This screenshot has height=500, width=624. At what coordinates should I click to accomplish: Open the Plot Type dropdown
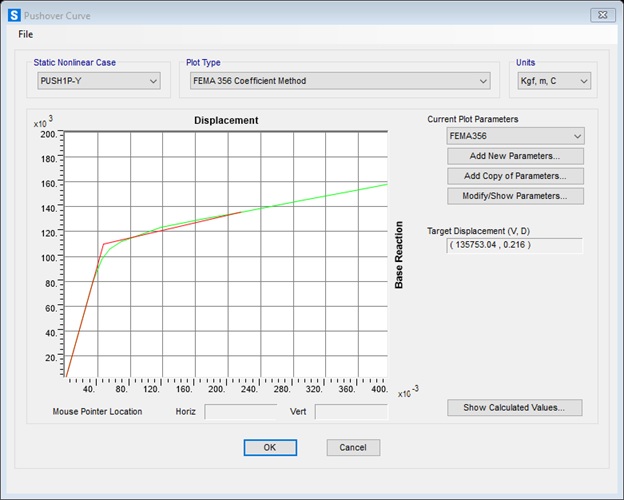click(x=338, y=81)
